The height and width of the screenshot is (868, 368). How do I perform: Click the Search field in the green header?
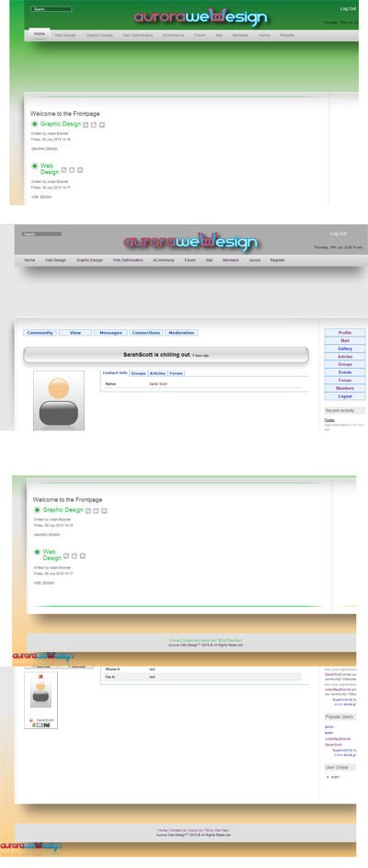click(51, 9)
